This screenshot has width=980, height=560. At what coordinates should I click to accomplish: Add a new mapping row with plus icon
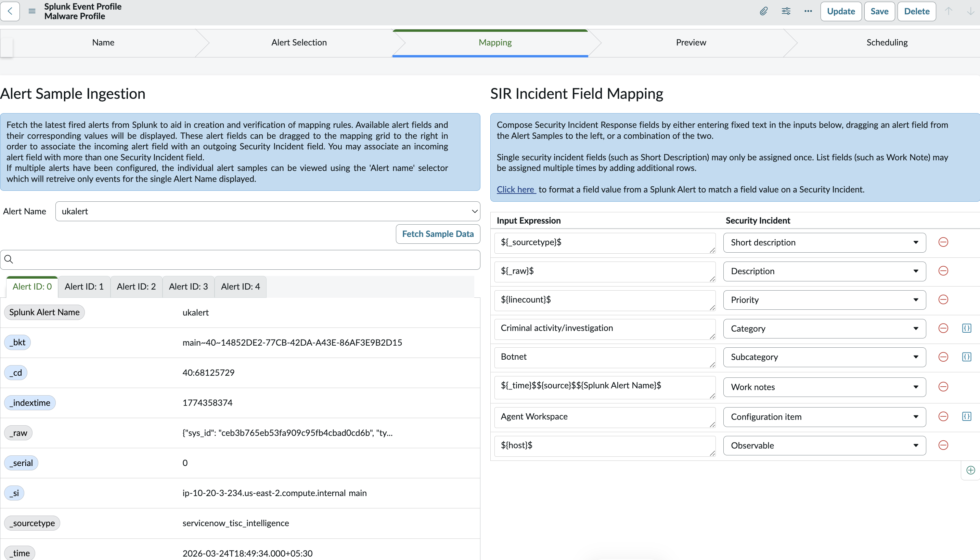(x=970, y=470)
